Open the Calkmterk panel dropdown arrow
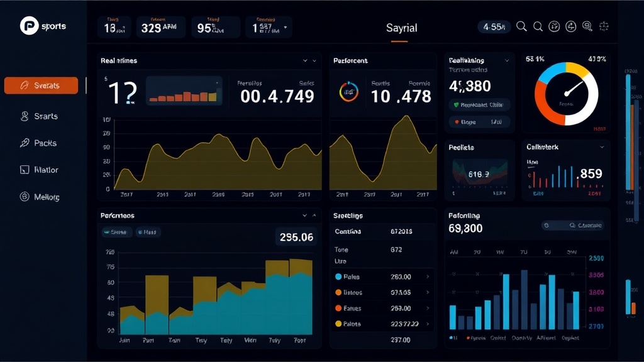 point(602,146)
